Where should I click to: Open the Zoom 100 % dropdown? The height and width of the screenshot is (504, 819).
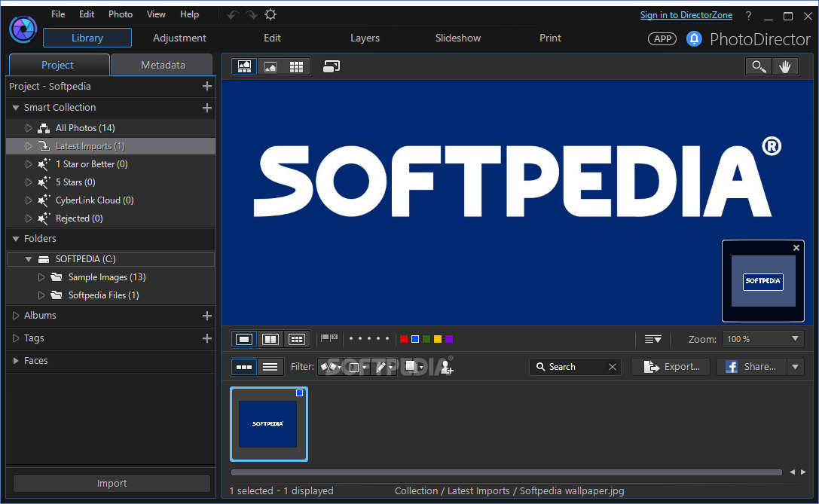pos(762,340)
